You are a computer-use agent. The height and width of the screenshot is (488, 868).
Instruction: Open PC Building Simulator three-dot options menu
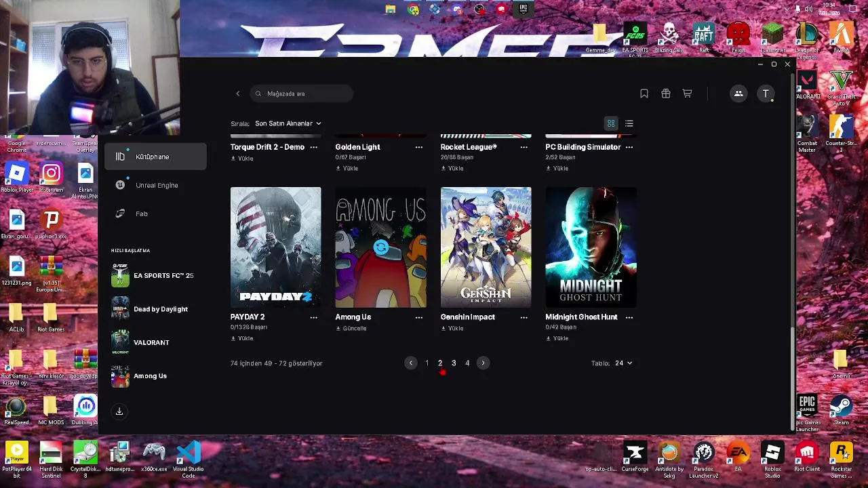(x=629, y=147)
